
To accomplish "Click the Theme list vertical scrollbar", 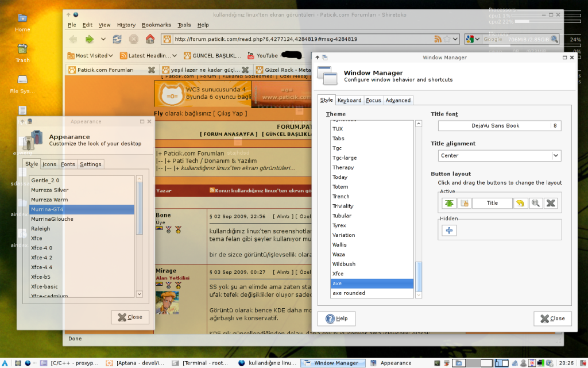I will 418,277.
